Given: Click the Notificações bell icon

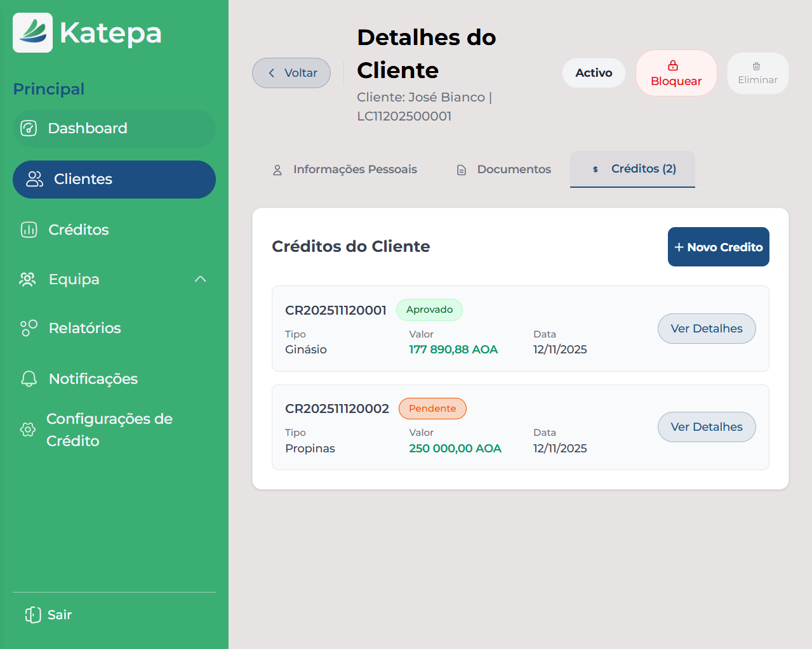Looking at the screenshot, I should pos(29,378).
